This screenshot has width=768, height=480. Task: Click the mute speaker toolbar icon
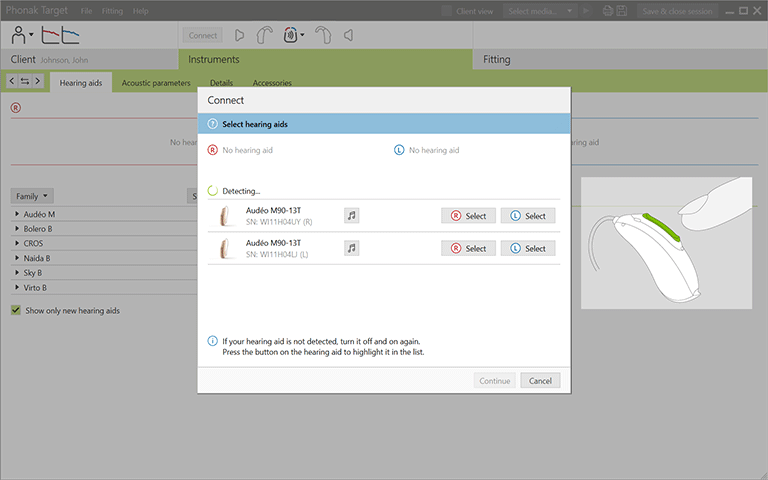(x=348, y=35)
